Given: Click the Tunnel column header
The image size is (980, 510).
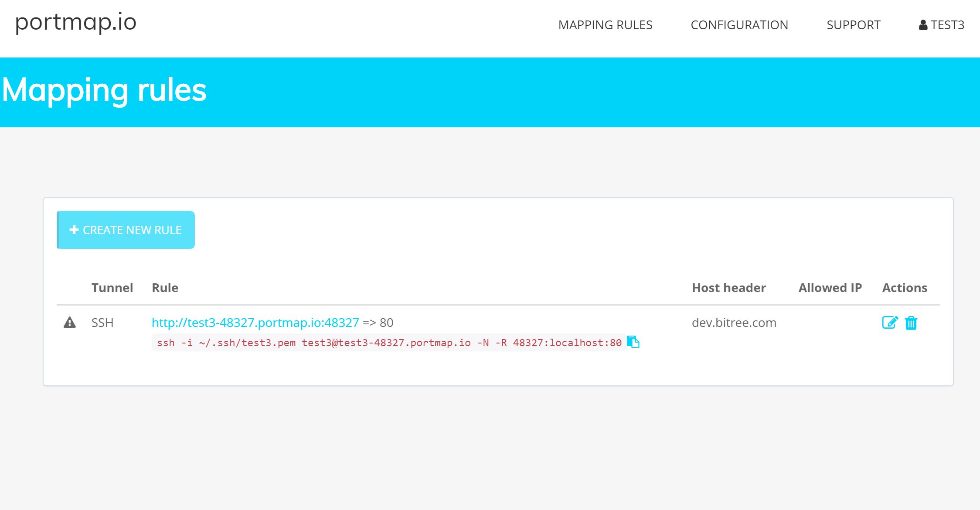Looking at the screenshot, I should pyautogui.click(x=112, y=288).
